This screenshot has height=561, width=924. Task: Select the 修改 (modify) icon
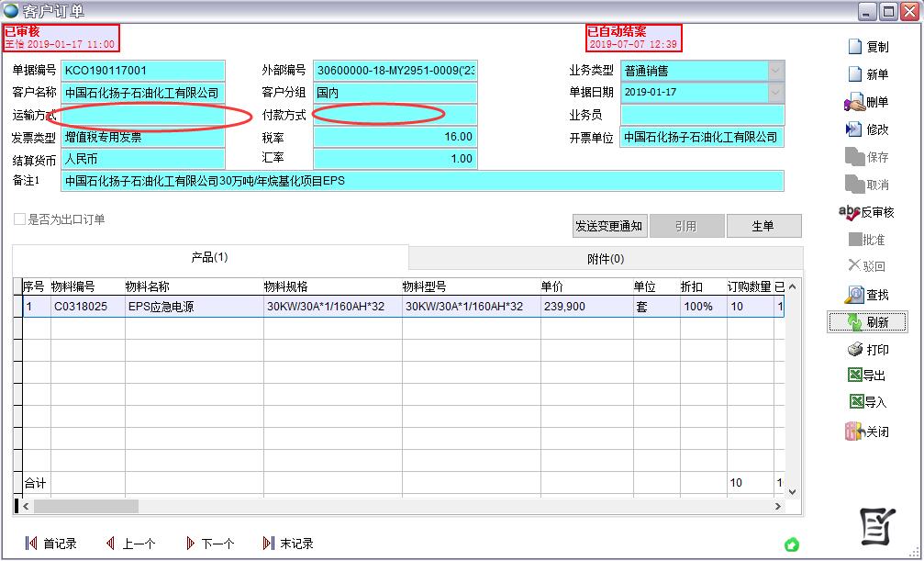coord(868,129)
